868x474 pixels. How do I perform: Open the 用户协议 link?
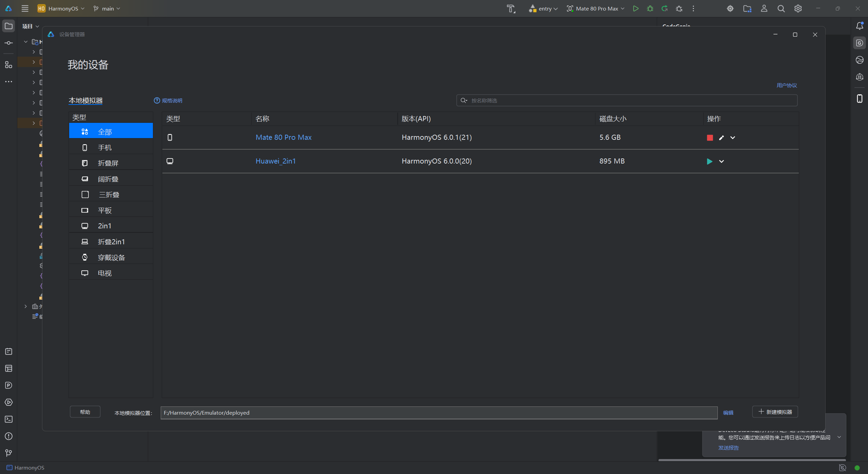pos(787,85)
